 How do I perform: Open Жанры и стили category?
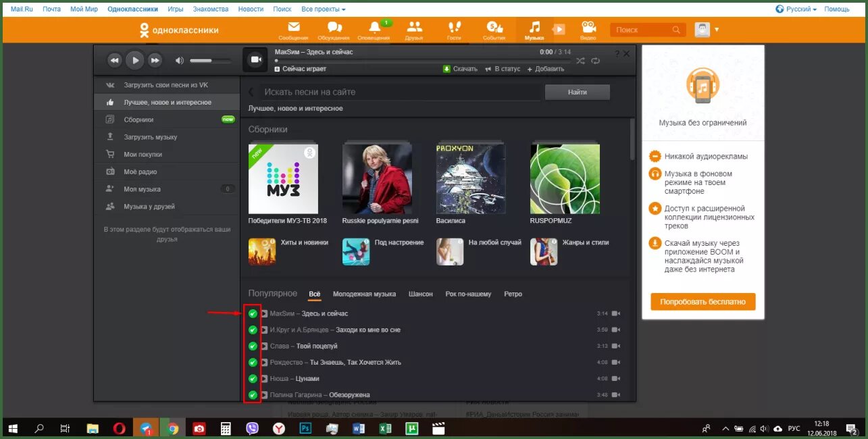pos(569,251)
